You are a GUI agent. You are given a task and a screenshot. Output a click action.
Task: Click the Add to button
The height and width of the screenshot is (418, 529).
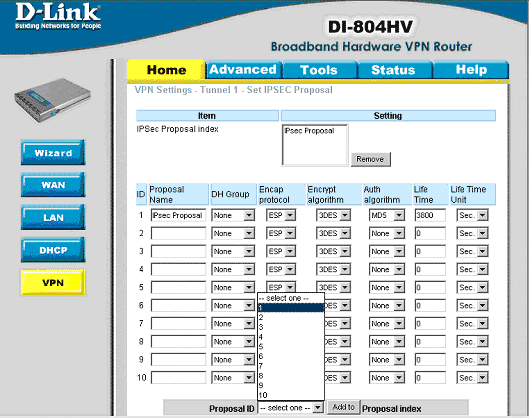click(x=343, y=407)
